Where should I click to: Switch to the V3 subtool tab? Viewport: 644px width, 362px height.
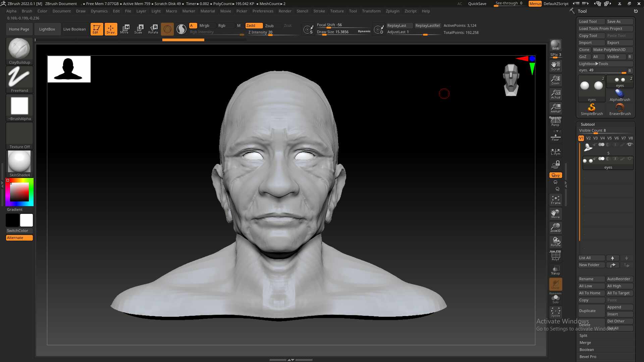[x=595, y=138]
